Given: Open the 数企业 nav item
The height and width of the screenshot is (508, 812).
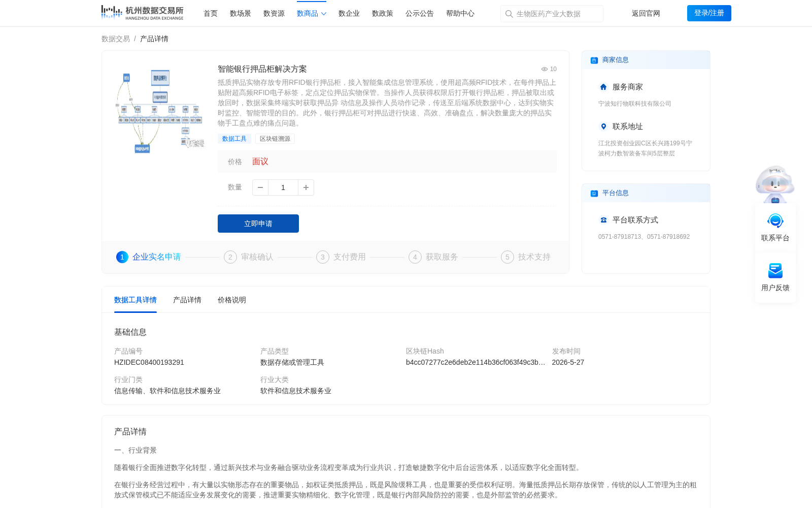Looking at the screenshot, I should tap(349, 13).
